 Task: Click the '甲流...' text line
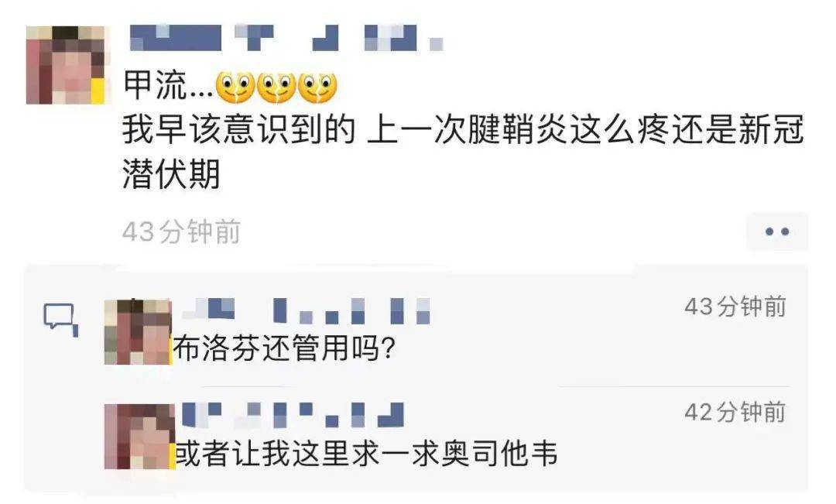[x=230, y=87]
